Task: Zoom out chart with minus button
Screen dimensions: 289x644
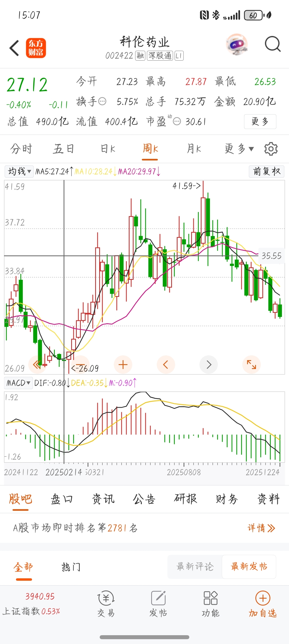Action: pyautogui.click(x=80, y=364)
